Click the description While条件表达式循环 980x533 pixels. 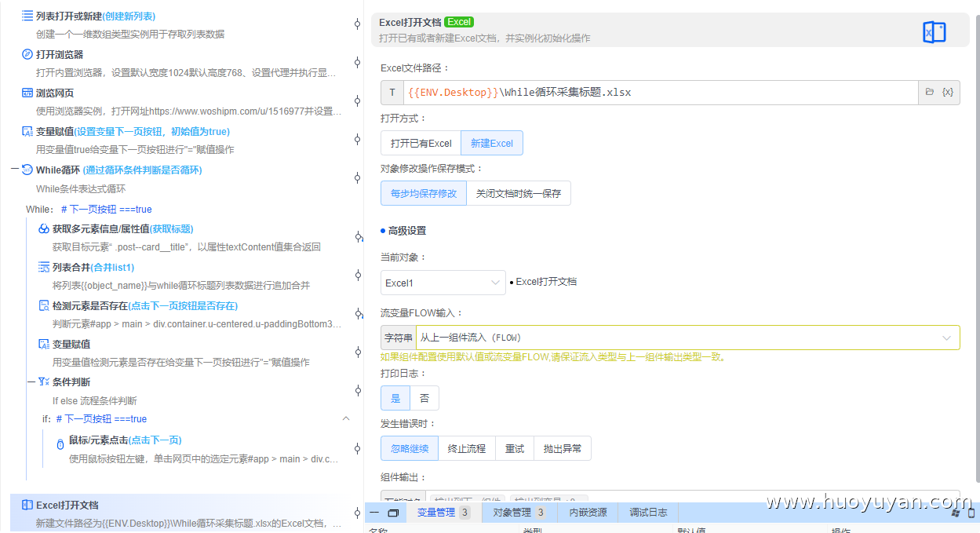point(81,189)
